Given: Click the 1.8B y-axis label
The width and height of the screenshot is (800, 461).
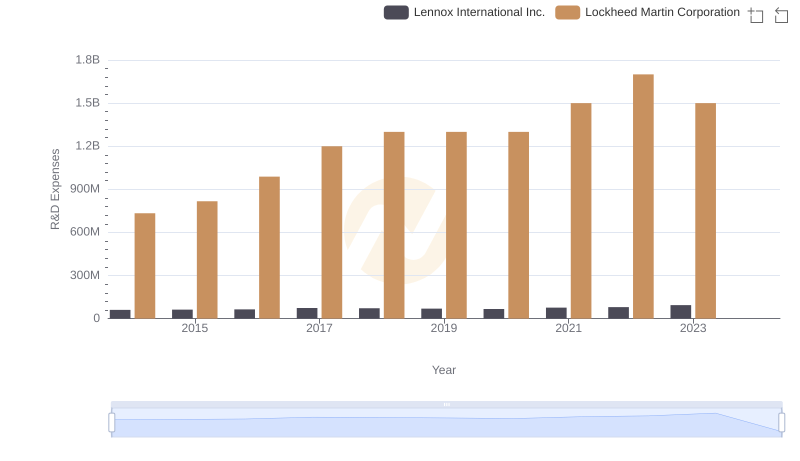Looking at the screenshot, I should point(88,60).
